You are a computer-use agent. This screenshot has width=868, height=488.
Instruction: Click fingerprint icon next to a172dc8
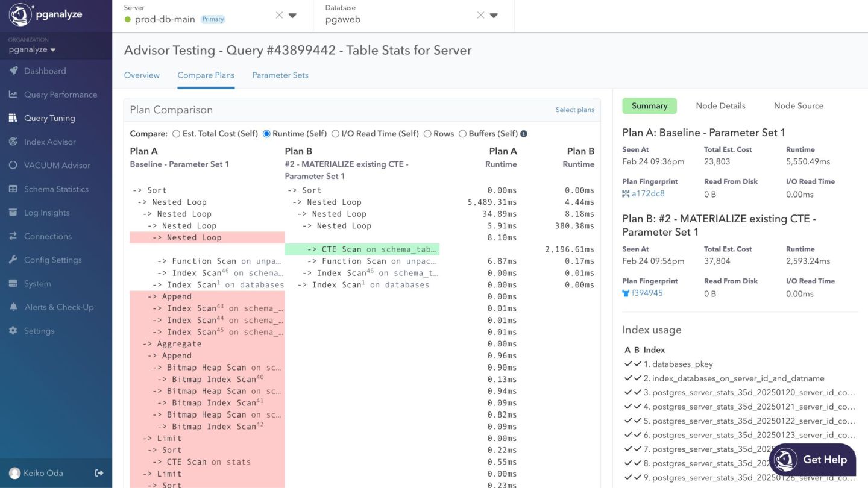[x=626, y=194]
